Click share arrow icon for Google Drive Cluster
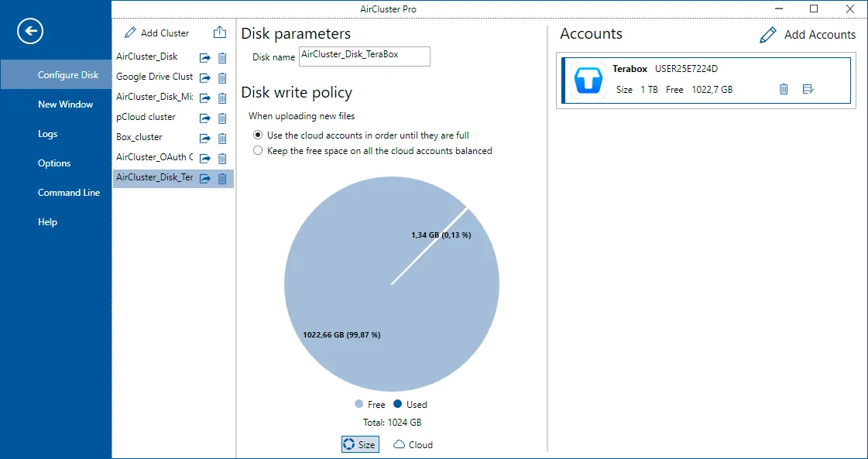868x459 pixels. click(205, 77)
